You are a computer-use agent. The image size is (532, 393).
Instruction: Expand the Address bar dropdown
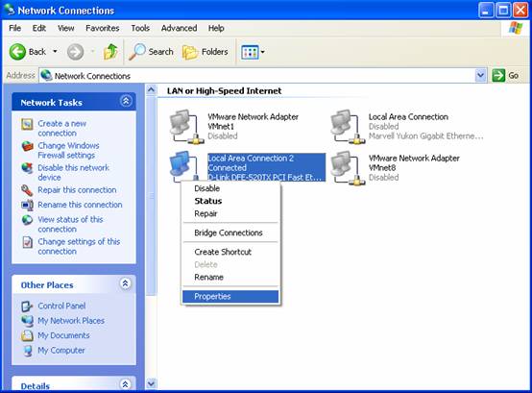[480, 75]
